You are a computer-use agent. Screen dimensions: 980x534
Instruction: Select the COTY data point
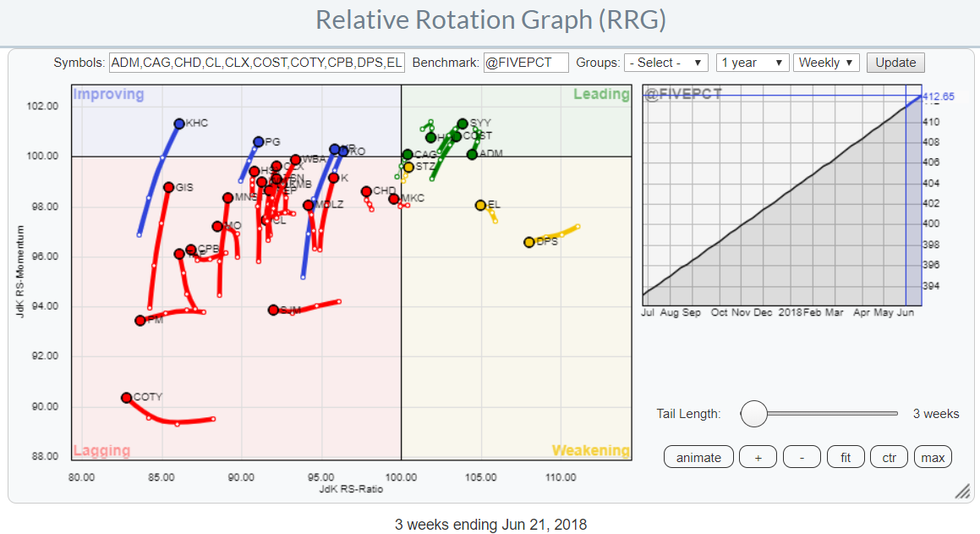click(x=127, y=398)
